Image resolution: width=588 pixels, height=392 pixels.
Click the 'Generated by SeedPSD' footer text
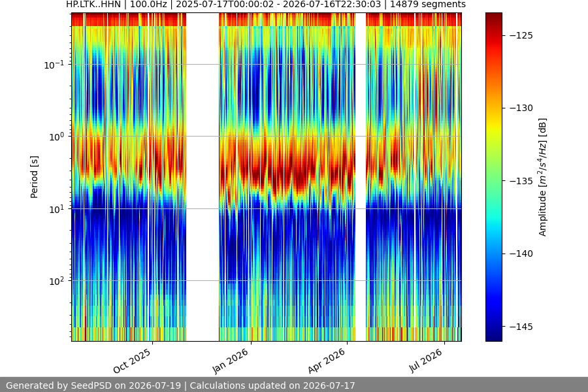(x=180, y=385)
